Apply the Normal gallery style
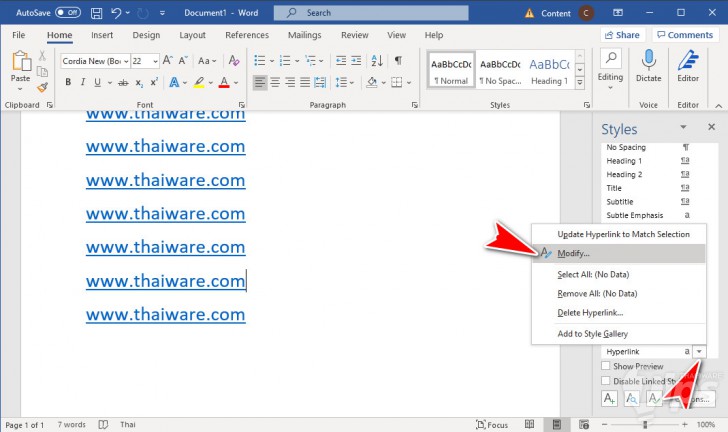The image size is (728, 432). [451, 70]
